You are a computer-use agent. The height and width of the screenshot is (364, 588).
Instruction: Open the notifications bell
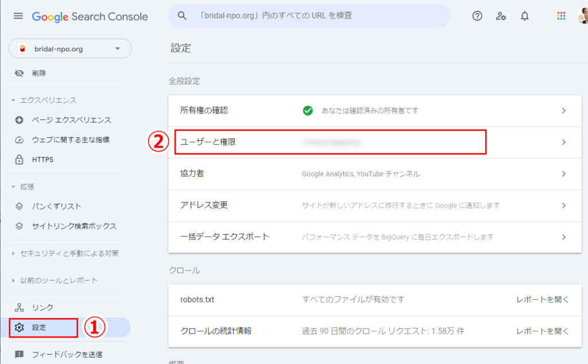524,16
